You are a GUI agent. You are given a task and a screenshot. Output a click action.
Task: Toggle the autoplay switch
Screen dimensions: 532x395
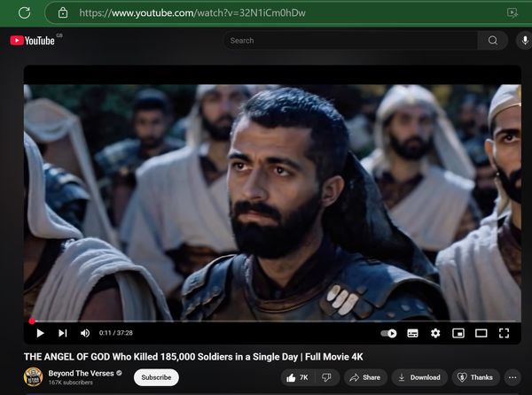tap(388, 333)
